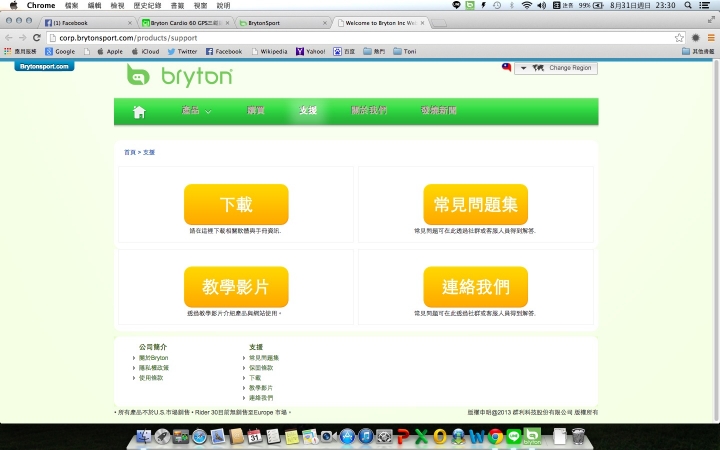Click the 隱私權政策 footer link

click(x=154, y=368)
